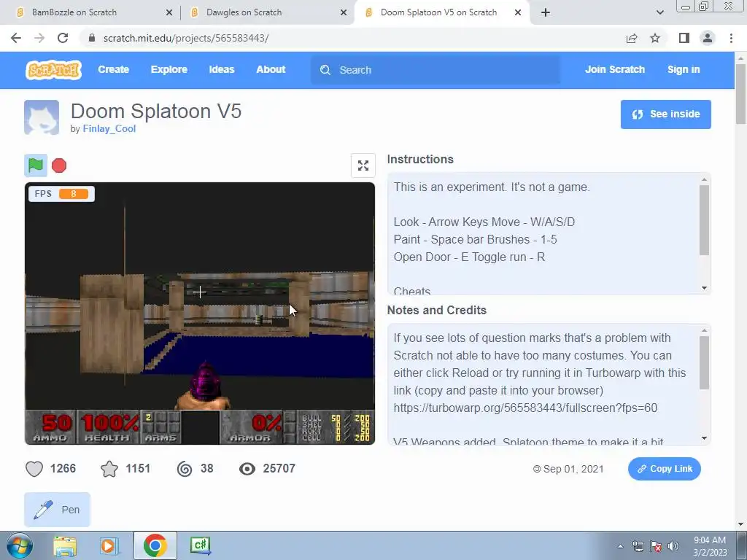Click the address bar URL
Screen dimensions: 747x560
(186, 38)
